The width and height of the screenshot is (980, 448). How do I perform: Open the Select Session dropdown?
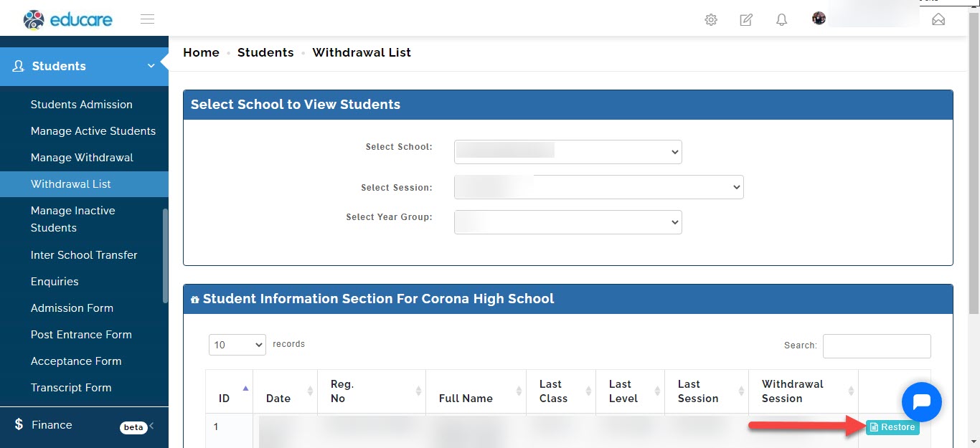click(x=599, y=187)
